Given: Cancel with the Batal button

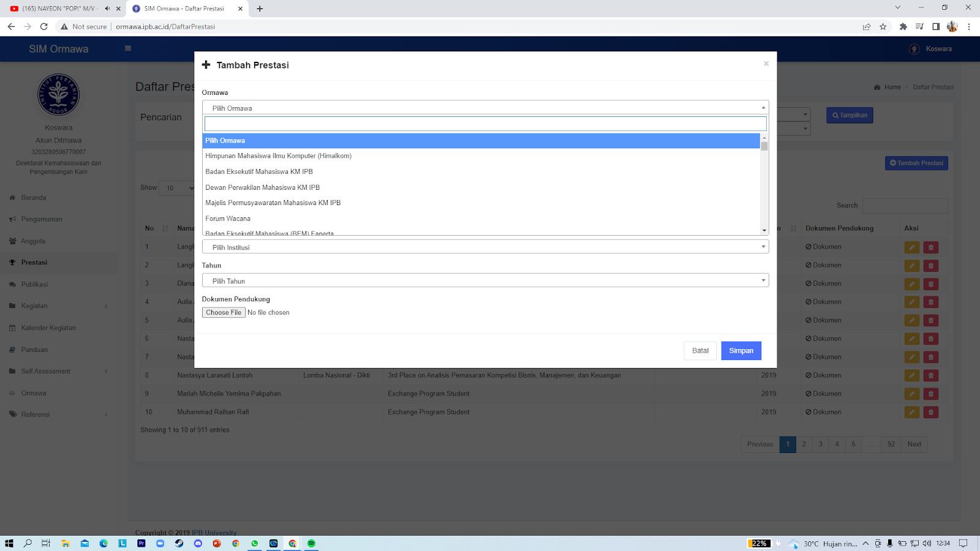Looking at the screenshot, I should click(x=700, y=351).
